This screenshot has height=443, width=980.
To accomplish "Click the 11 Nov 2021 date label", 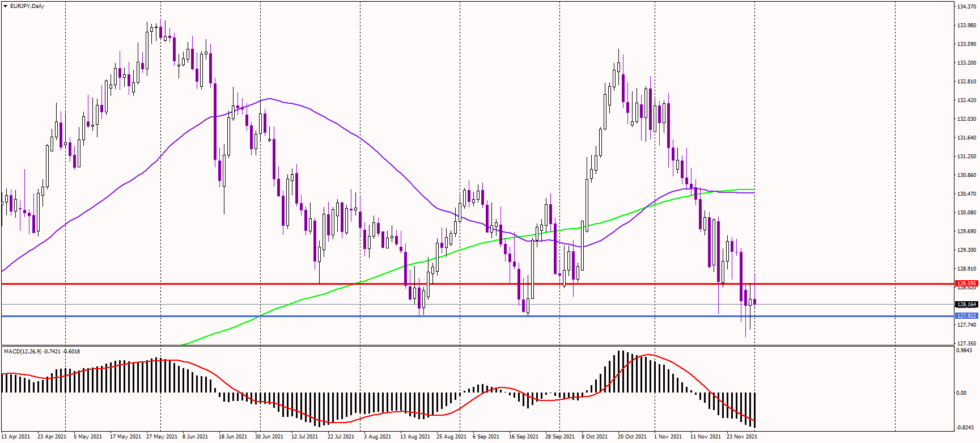I will pyautogui.click(x=706, y=437).
